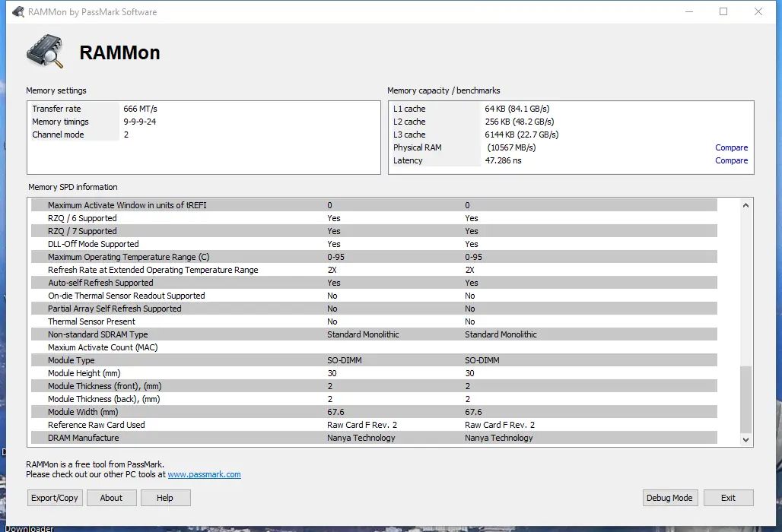Select the DRAM Manufacture row
782x532 pixels.
[x=374, y=438]
